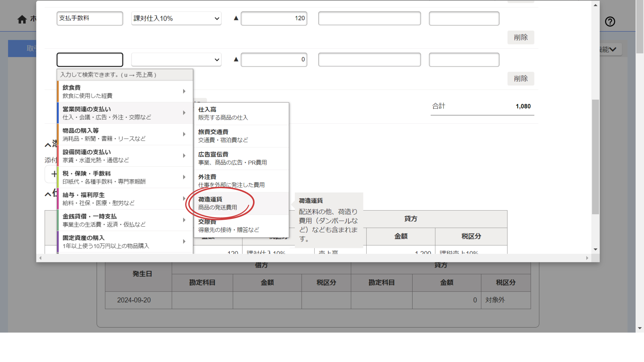The height and width of the screenshot is (362, 644).
Task: Click the home icon in header
Action: coord(22,19)
